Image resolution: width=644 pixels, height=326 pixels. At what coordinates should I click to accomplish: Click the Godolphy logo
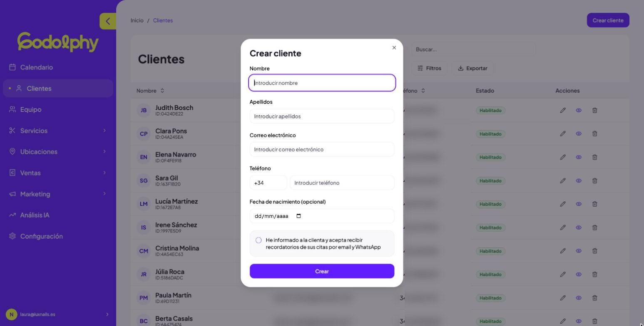coord(58,42)
